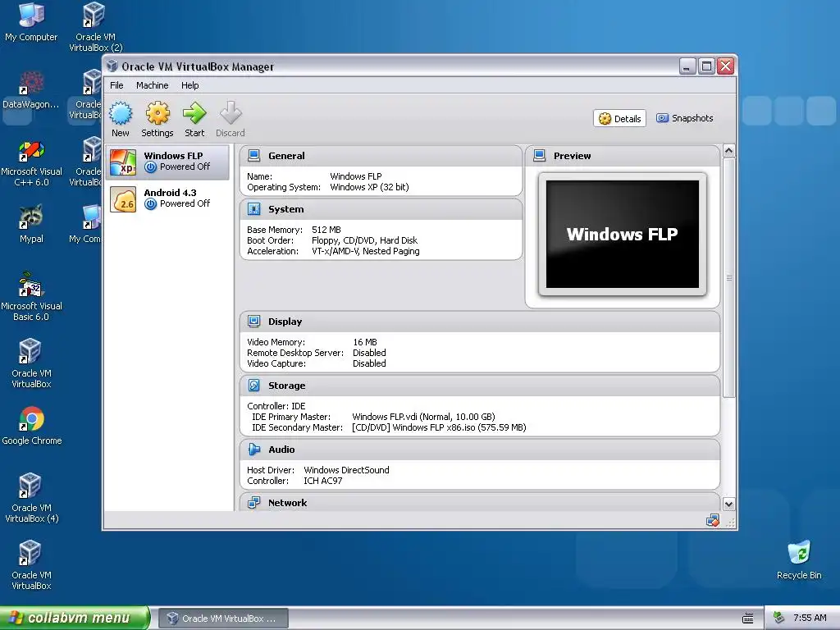
Task: Click the "ICH AC97" audio controller value
Action: [x=323, y=481]
